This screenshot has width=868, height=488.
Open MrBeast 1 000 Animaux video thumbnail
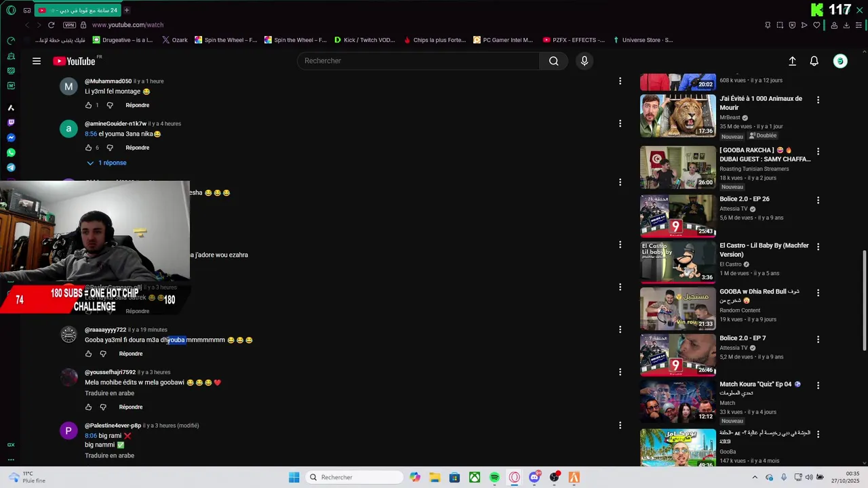(x=678, y=116)
